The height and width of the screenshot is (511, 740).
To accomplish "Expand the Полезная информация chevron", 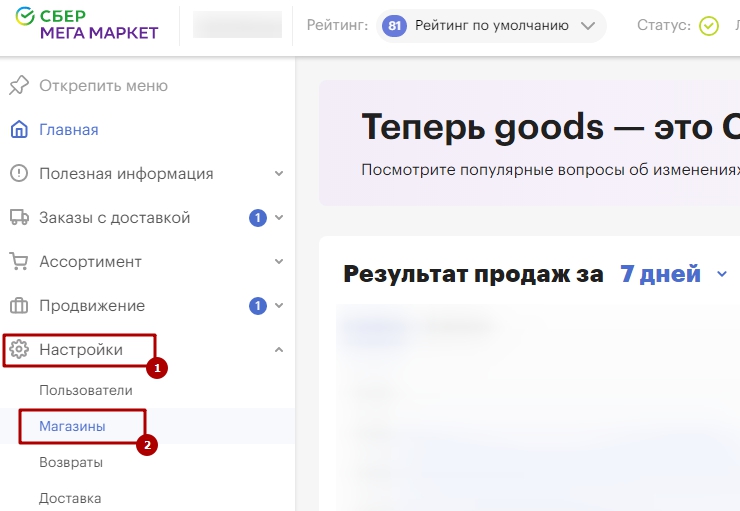I will [x=279, y=174].
